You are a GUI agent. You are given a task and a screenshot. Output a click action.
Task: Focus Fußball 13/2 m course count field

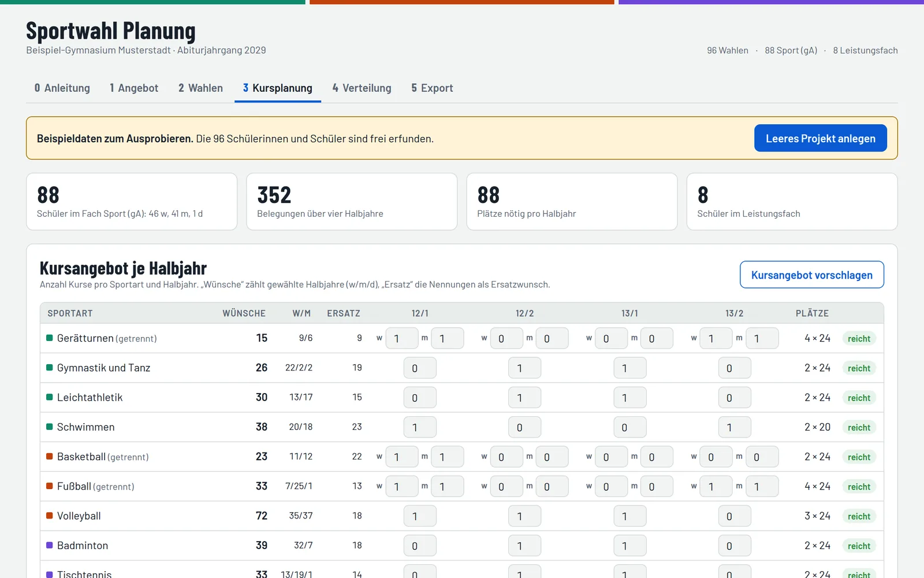(762, 486)
